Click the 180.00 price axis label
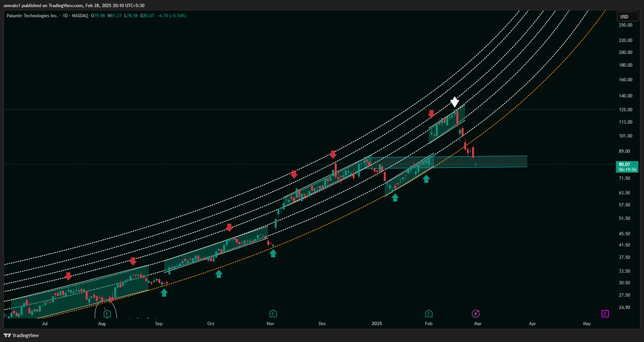Screen dimensions: 644x342 tap(625, 65)
